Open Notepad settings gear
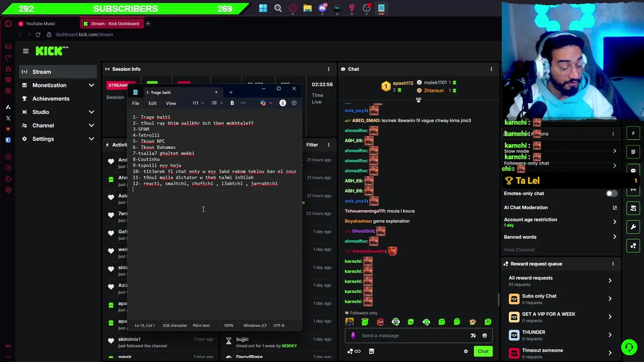 (x=294, y=103)
